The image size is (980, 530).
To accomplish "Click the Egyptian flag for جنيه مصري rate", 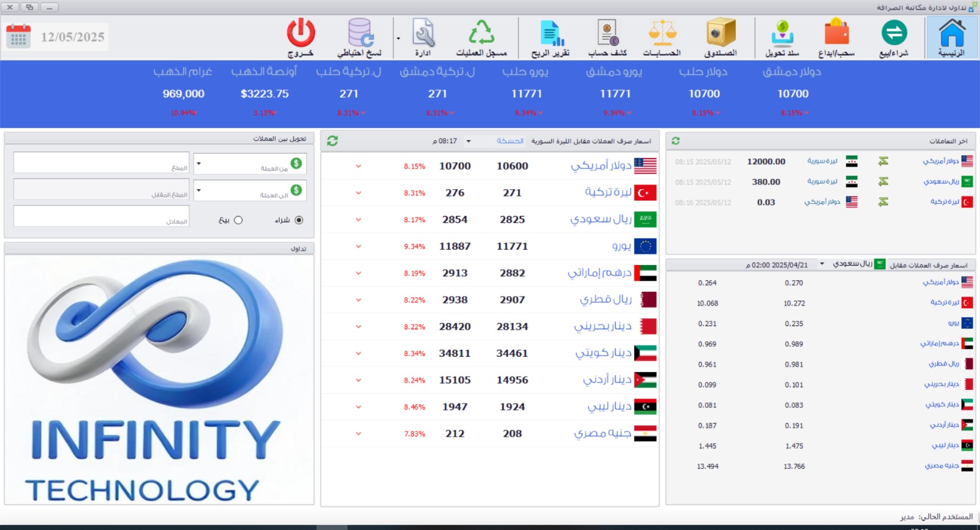I will click(x=646, y=433).
